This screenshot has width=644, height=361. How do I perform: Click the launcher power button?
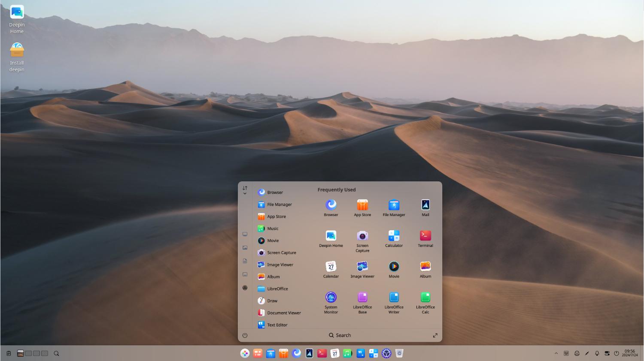(245, 335)
